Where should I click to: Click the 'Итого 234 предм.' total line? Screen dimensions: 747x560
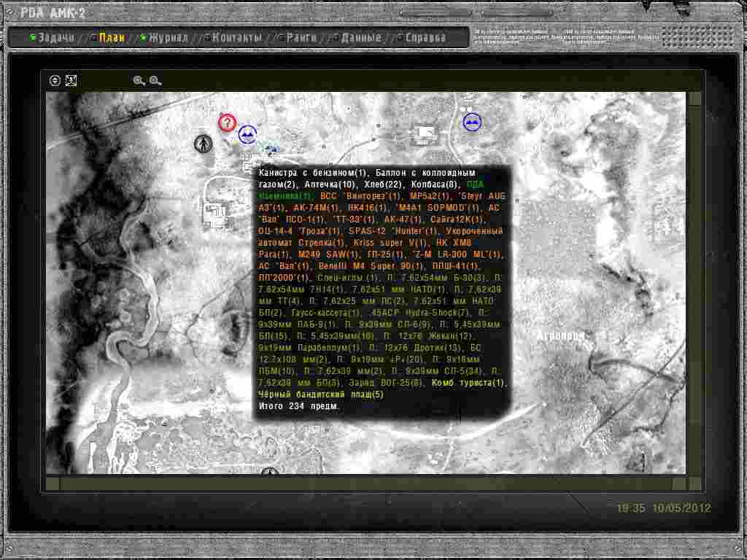(x=298, y=406)
